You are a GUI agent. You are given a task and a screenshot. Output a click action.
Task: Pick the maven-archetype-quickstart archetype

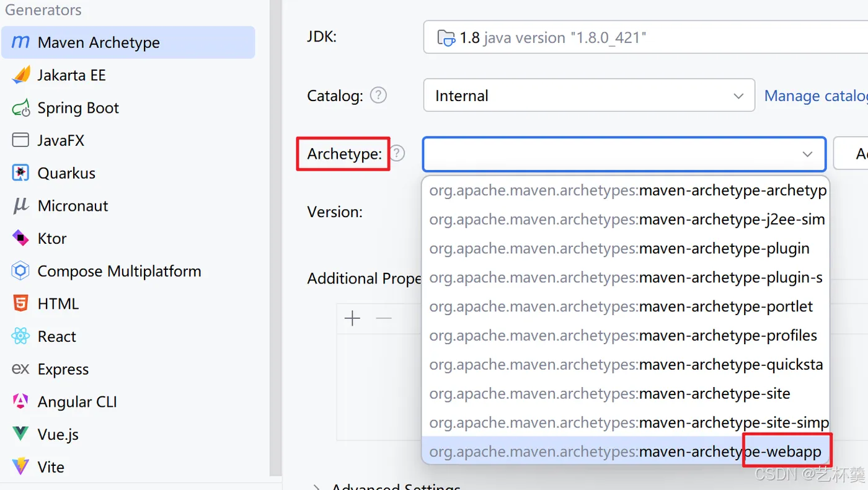[x=626, y=365]
